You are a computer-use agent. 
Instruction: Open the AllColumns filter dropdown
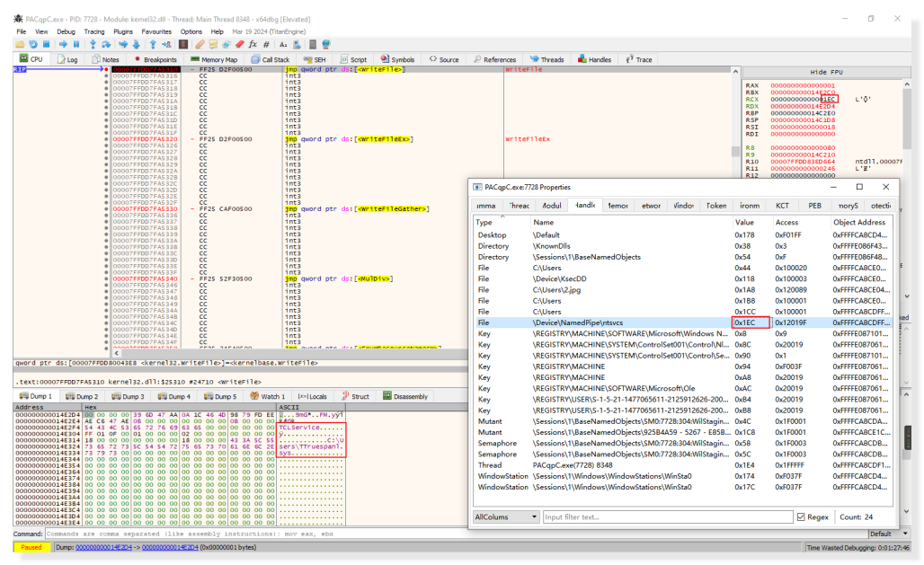pyautogui.click(x=506, y=516)
